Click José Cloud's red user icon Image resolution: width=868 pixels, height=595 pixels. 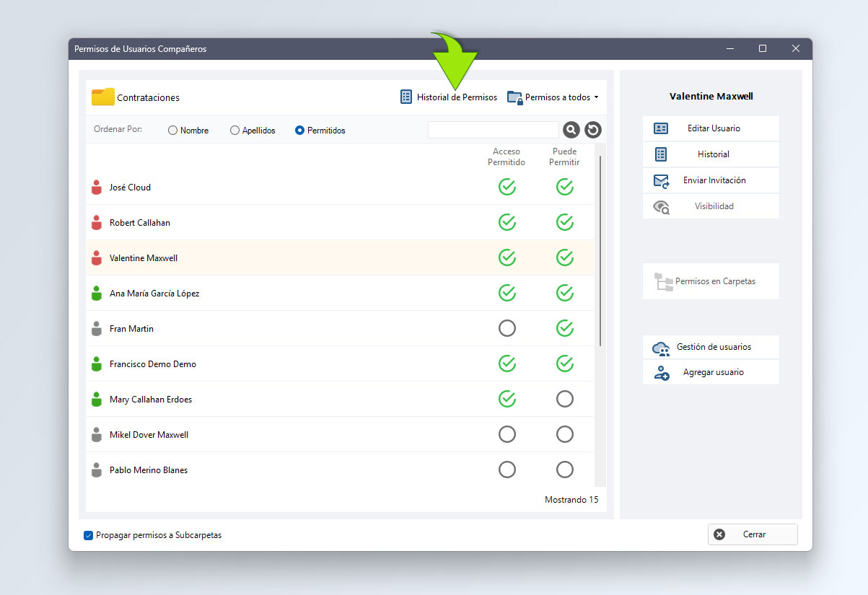[97, 188]
